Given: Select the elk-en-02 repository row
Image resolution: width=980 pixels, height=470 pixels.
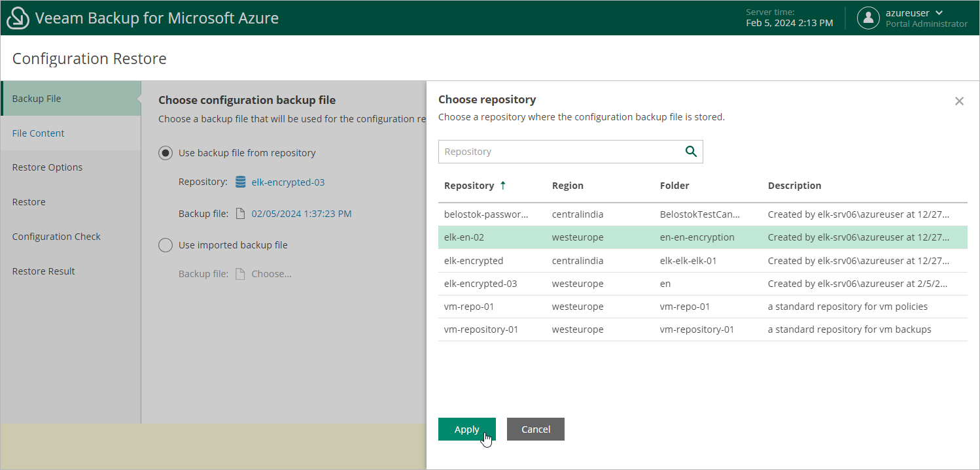Looking at the screenshot, I should coord(703,237).
